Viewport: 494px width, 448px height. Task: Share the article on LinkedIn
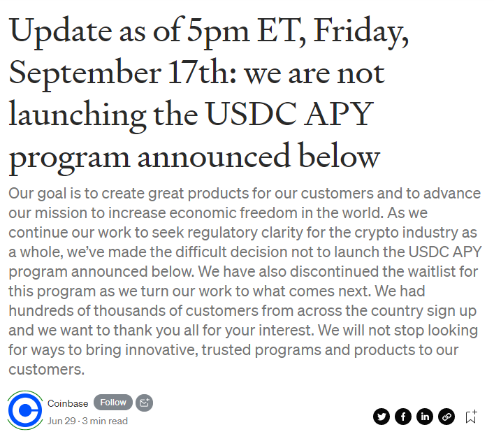tap(425, 417)
